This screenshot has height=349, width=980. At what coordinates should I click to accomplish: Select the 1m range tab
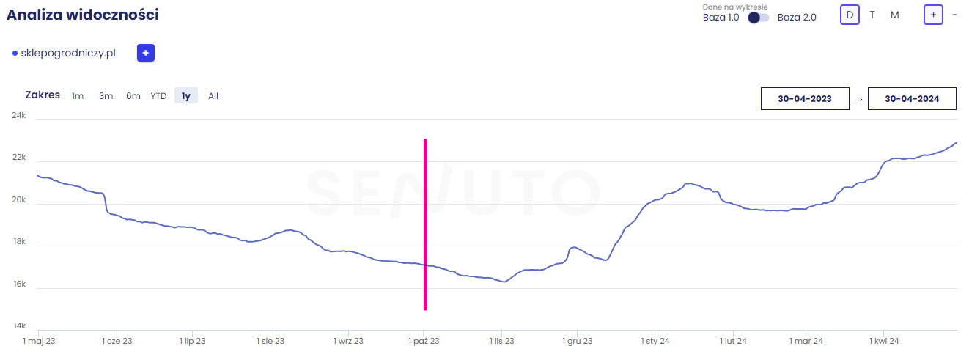pyautogui.click(x=78, y=96)
